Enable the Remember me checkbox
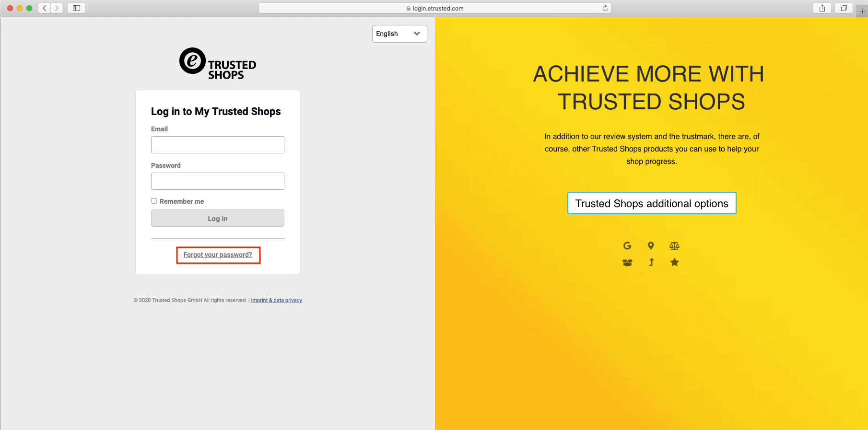 [154, 201]
